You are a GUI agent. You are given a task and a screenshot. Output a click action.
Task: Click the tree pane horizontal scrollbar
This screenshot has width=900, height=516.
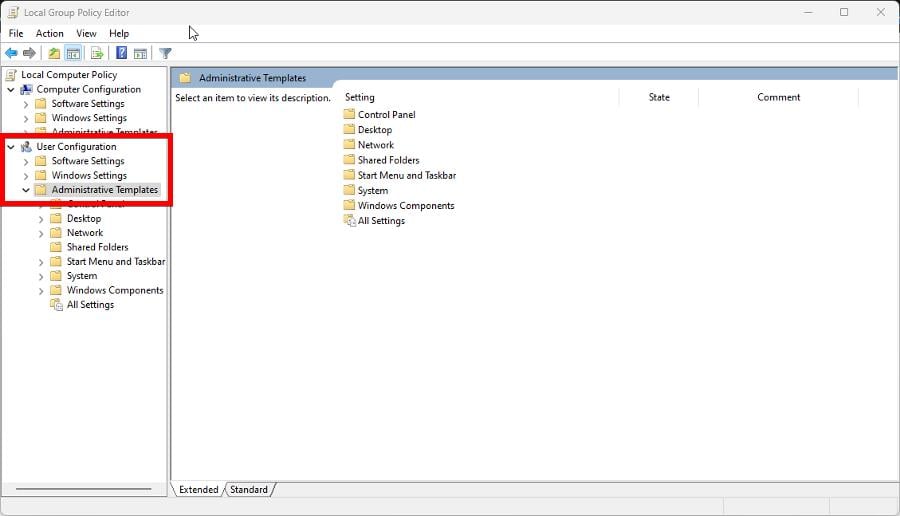click(x=84, y=489)
